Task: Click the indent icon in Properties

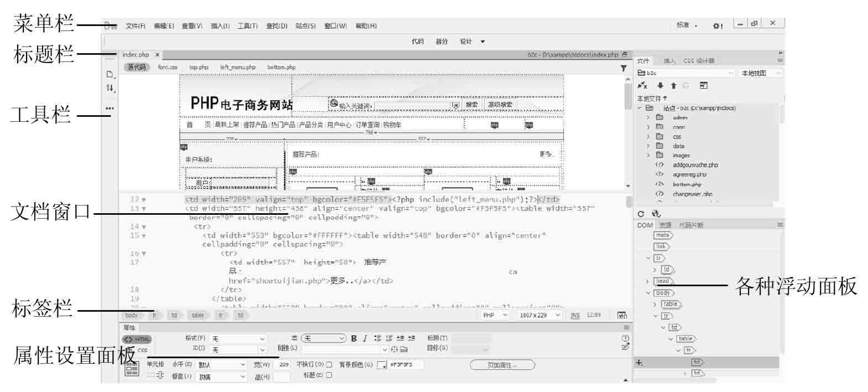Action: tap(412, 338)
